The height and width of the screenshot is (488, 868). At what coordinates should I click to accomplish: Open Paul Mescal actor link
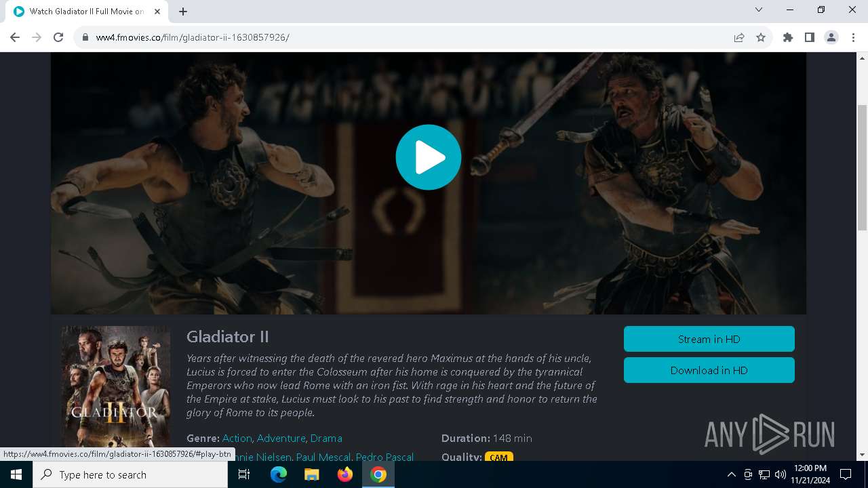323,457
